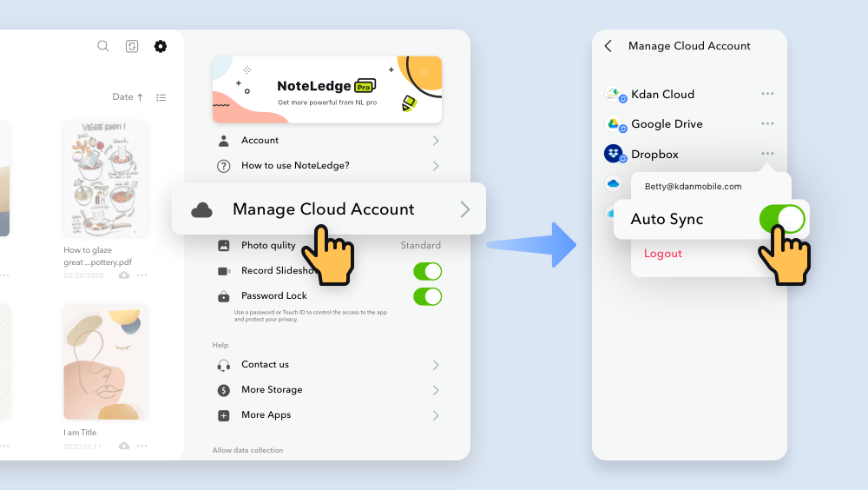This screenshot has height=490, width=868.
Task: Open the veggie recipe note thumbnail
Action: (106, 180)
